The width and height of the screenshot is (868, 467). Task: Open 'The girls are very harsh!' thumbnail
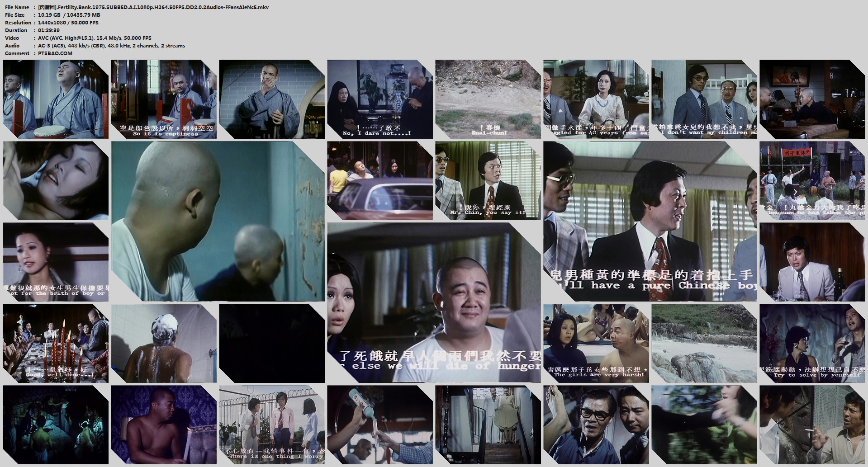click(596, 343)
